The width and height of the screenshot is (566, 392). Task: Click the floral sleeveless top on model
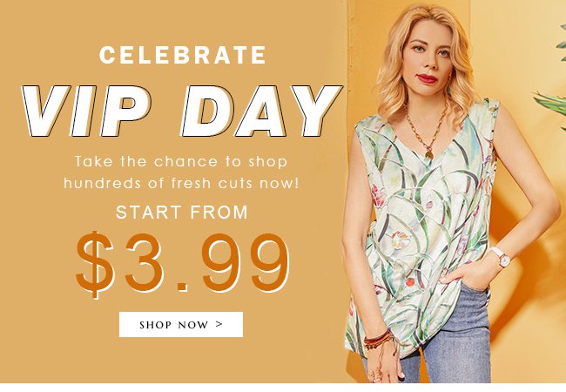pos(422,224)
